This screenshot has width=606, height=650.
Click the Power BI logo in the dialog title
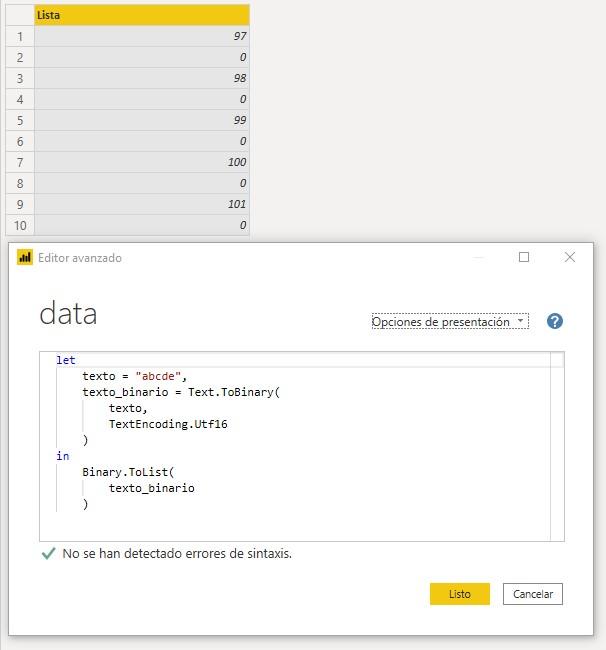[x=25, y=257]
